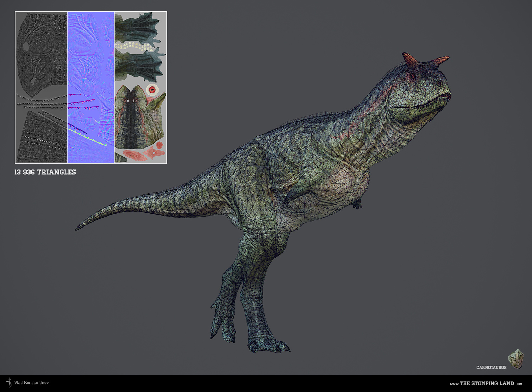Select the color diffuse texture panel
532x392 pixels.
[x=140, y=88]
